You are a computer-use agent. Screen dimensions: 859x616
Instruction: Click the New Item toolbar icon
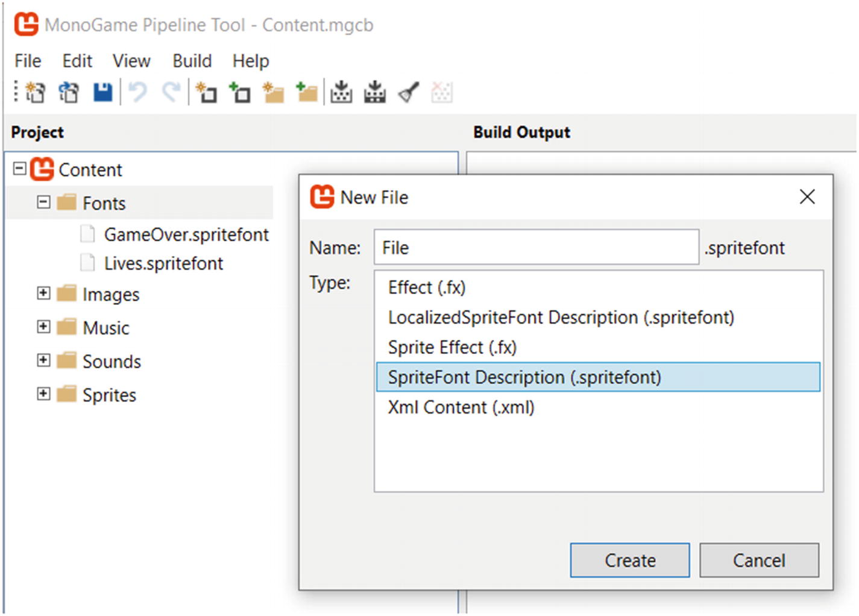click(x=207, y=92)
